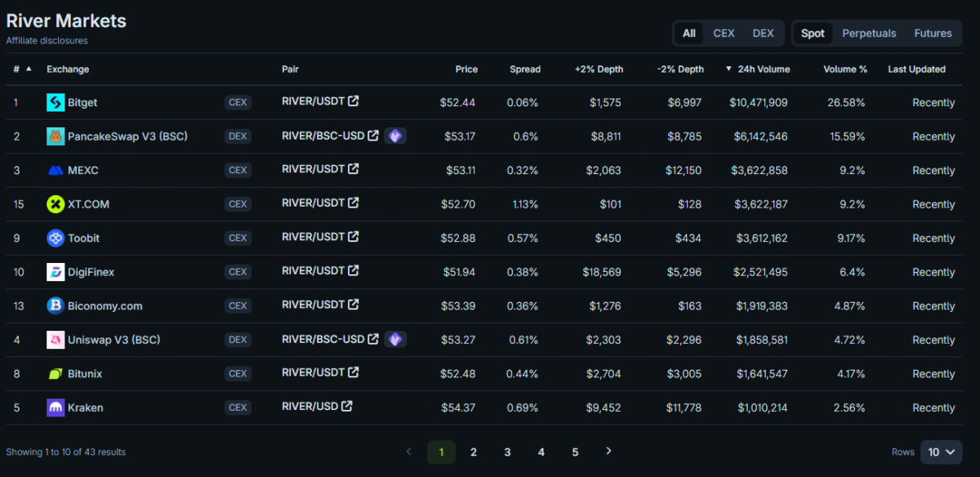
Task: Switch to the CEX filter
Action: click(724, 33)
